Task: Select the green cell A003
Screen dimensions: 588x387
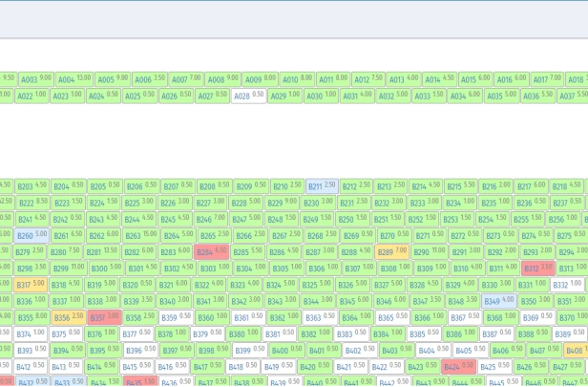Action: 35,79
